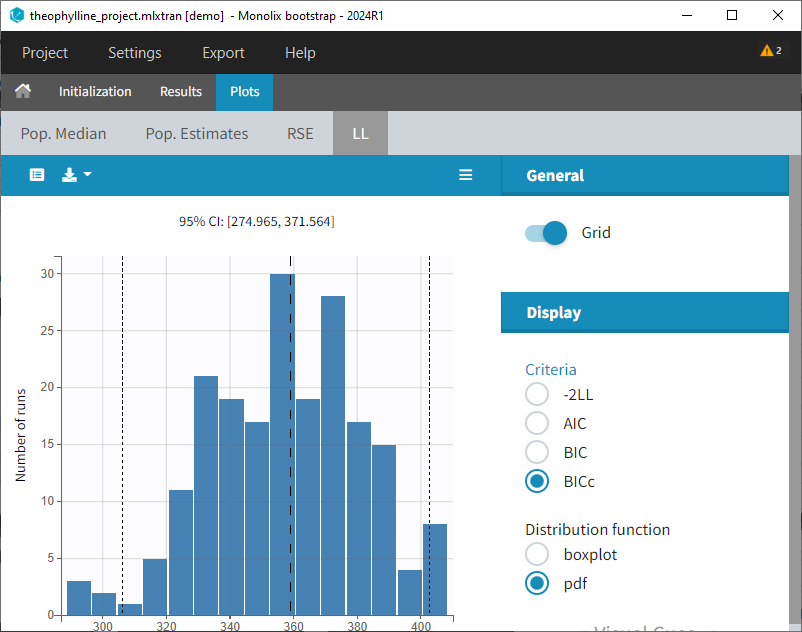Screen dimensions: 802x632
Task: Click the home icon in navigation bar
Action: 22,91
